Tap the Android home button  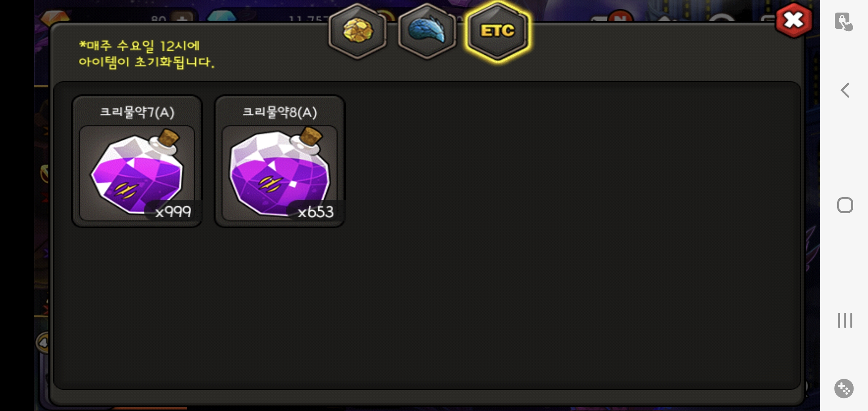pos(845,205)
